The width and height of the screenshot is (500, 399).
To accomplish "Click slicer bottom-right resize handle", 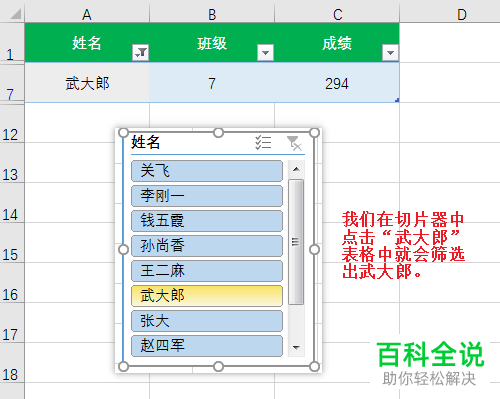I will 314,367.
